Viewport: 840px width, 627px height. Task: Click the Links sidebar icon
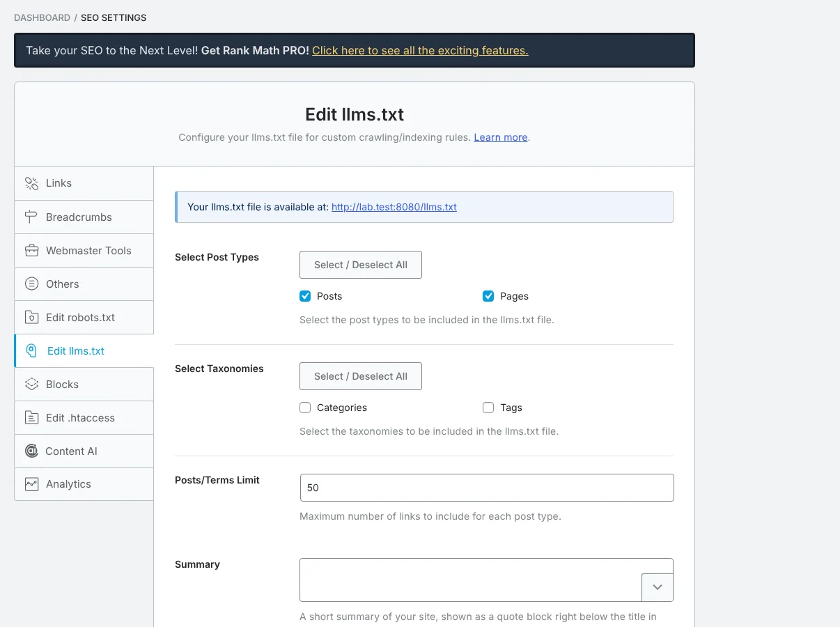31,183
